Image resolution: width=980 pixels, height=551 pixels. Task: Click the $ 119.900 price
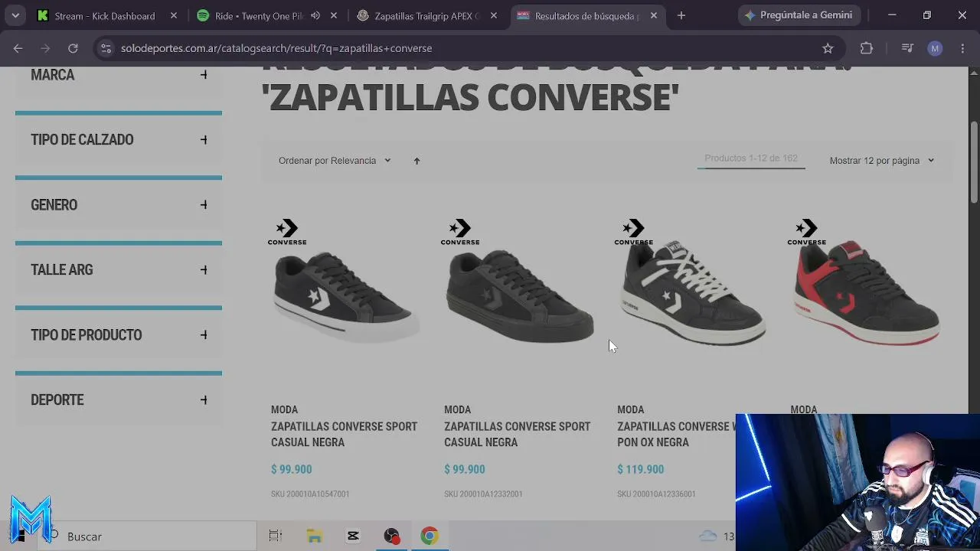coord(641,469)
